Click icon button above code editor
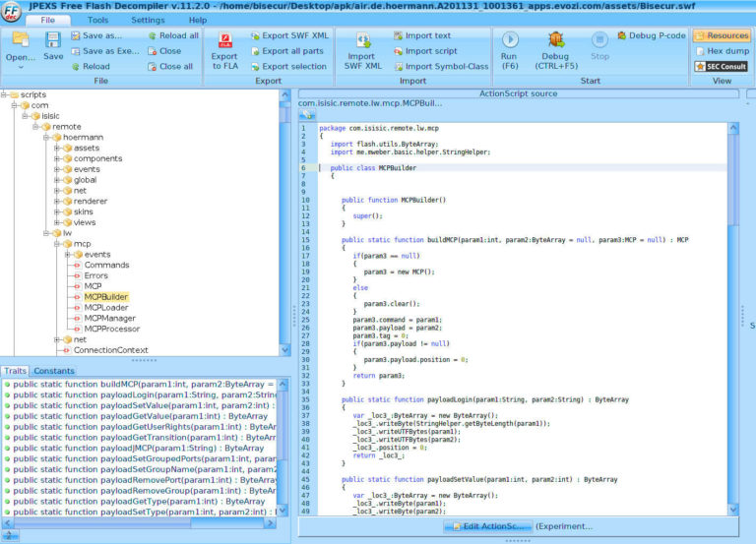The height and width of the screenshot is (544, 756). click(307, 115)
